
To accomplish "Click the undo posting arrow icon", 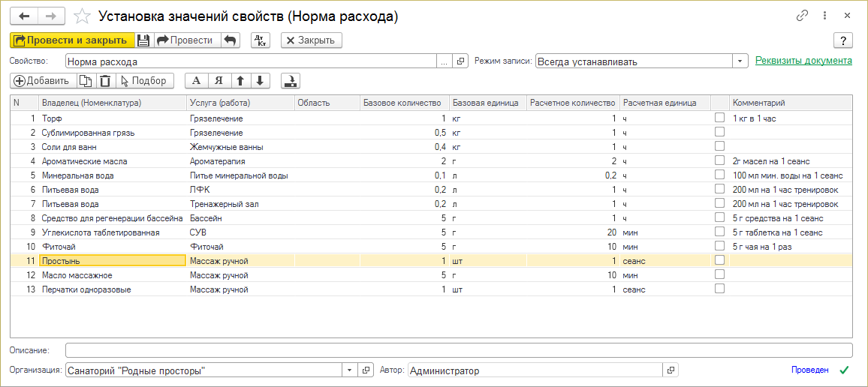I will point(231,40).
